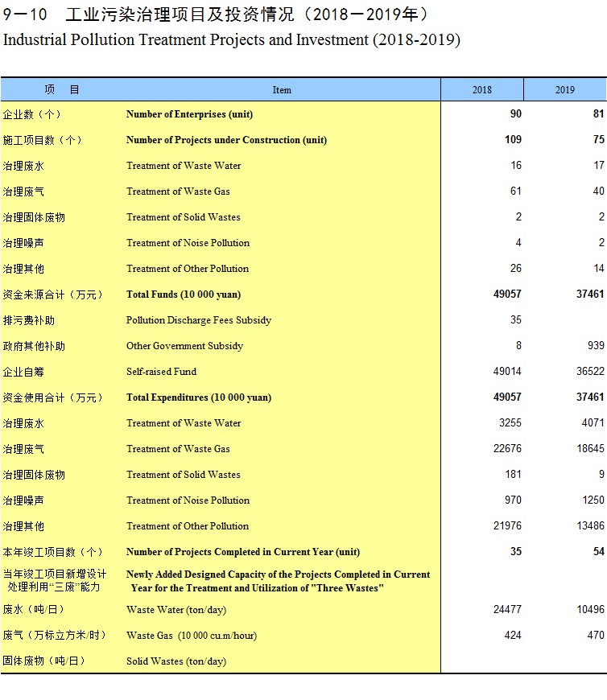Select Total Expenditures (10 000 yuan) label
The width and height of the screenshot is (607, 700).
[199, 397]
